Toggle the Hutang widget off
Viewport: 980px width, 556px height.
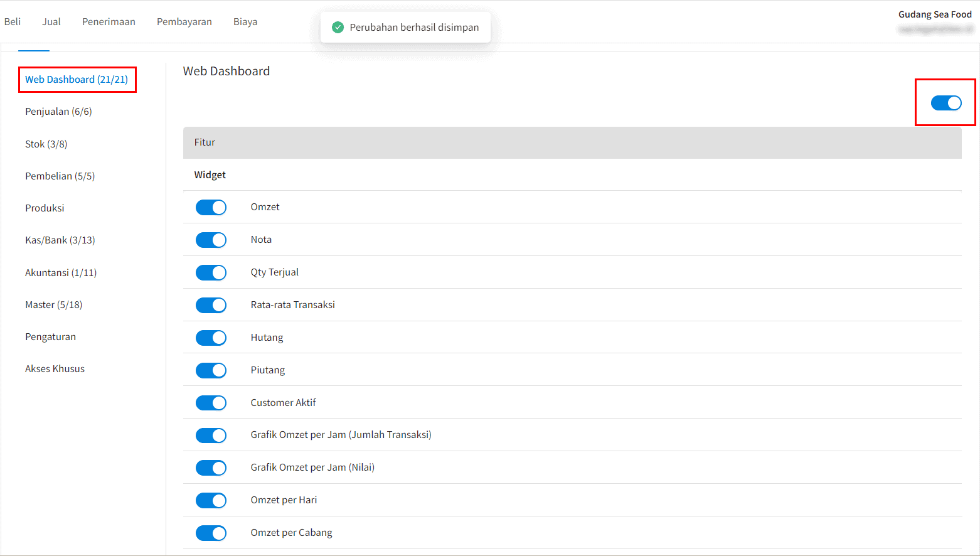(211, 338)
